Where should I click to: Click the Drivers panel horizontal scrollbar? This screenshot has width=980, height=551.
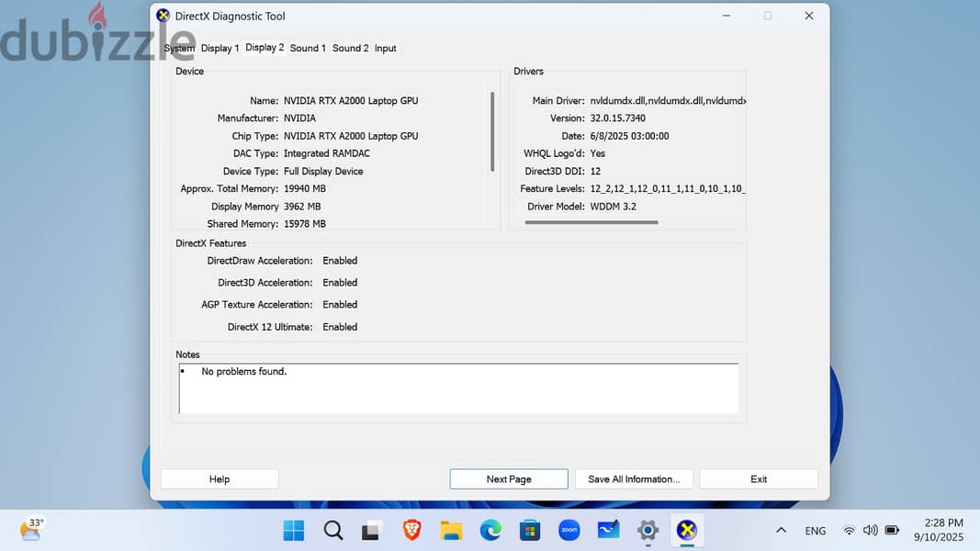(x=591, y=221)
